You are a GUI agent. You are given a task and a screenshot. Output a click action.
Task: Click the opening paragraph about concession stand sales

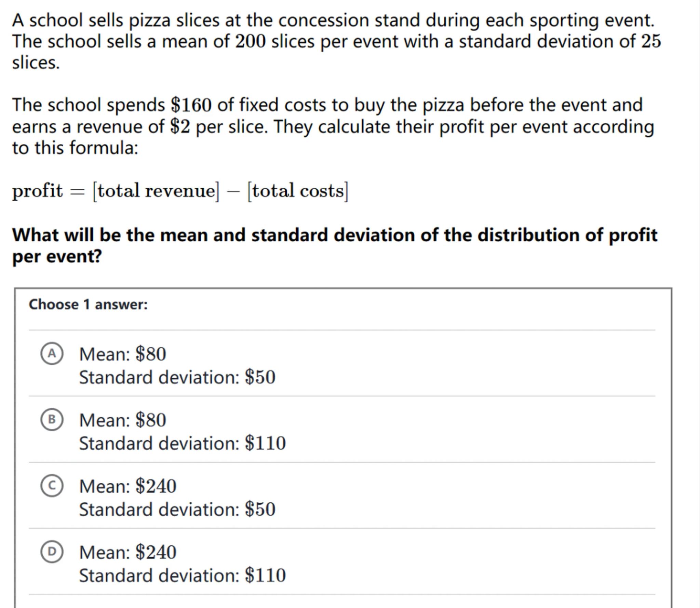click(336, 41)
